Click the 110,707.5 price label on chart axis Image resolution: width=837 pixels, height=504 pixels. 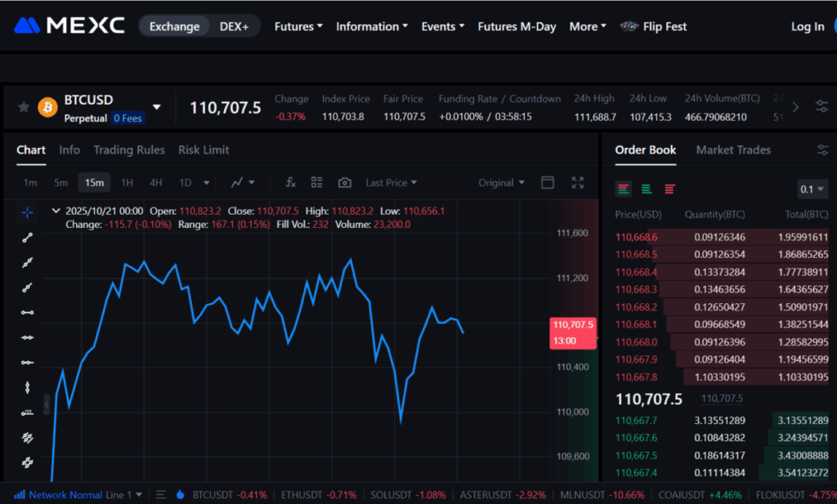click(x=572, y=325)
